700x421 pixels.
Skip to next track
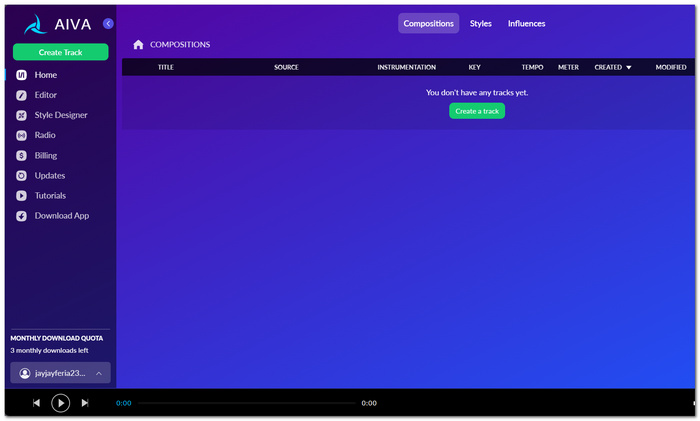click(85, 403)
